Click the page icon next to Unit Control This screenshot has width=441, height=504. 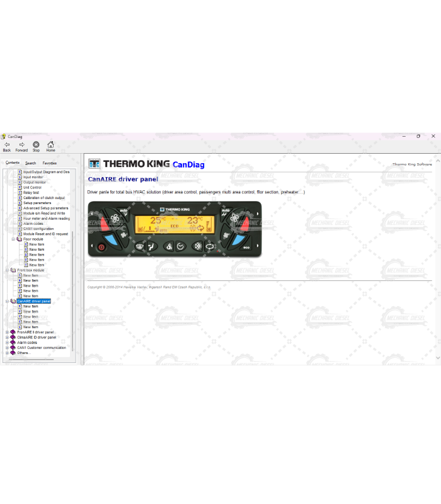20,187
